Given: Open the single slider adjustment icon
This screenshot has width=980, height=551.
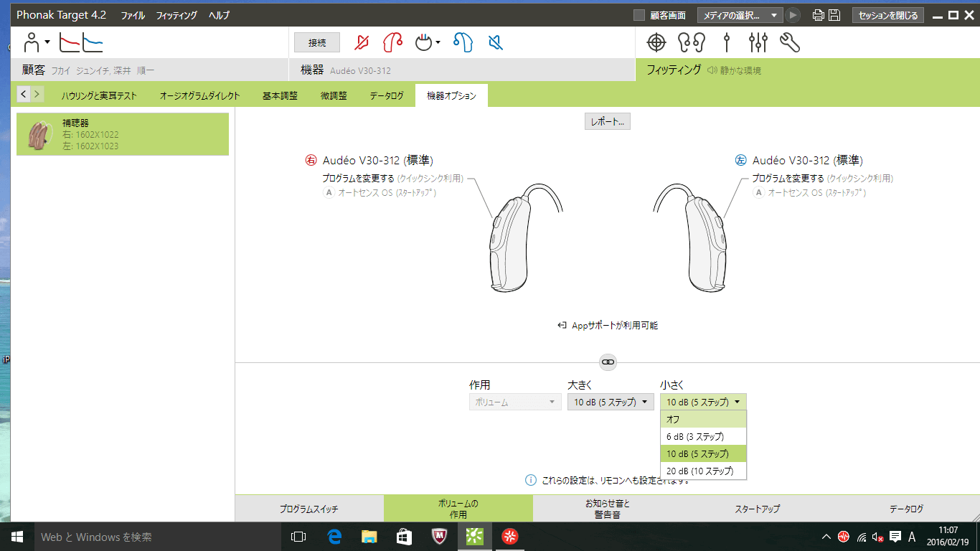Looking at the screenshot, I should pos(727,43).
